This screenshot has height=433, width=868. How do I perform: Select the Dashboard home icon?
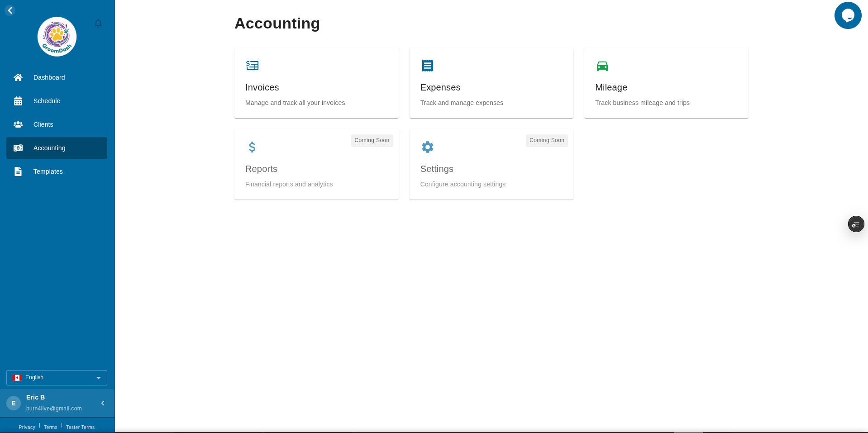click(x=18, y=77)
